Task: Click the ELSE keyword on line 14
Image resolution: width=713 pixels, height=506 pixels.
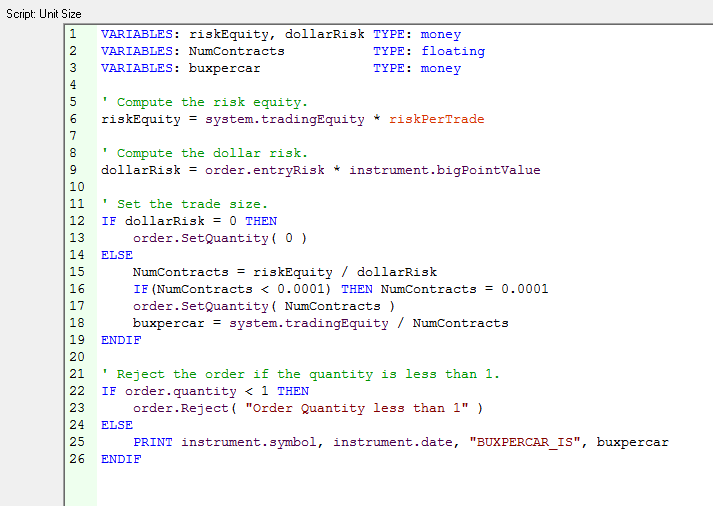Action: 117,255
